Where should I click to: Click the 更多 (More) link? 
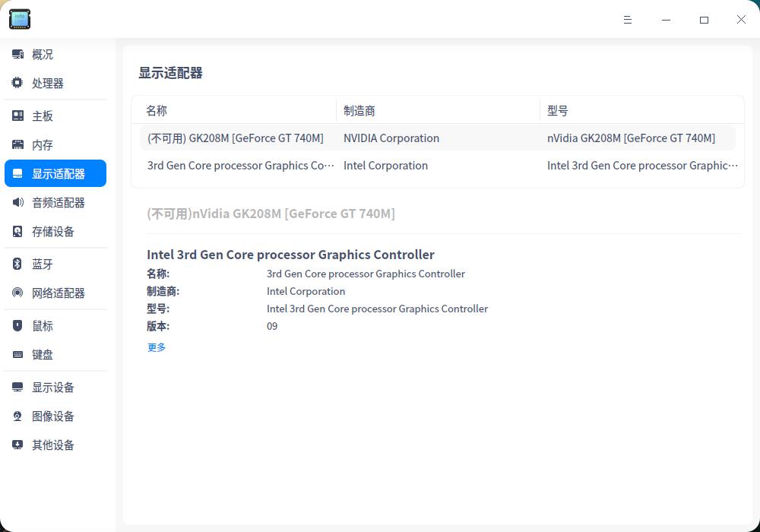click(x=156, y=347)
